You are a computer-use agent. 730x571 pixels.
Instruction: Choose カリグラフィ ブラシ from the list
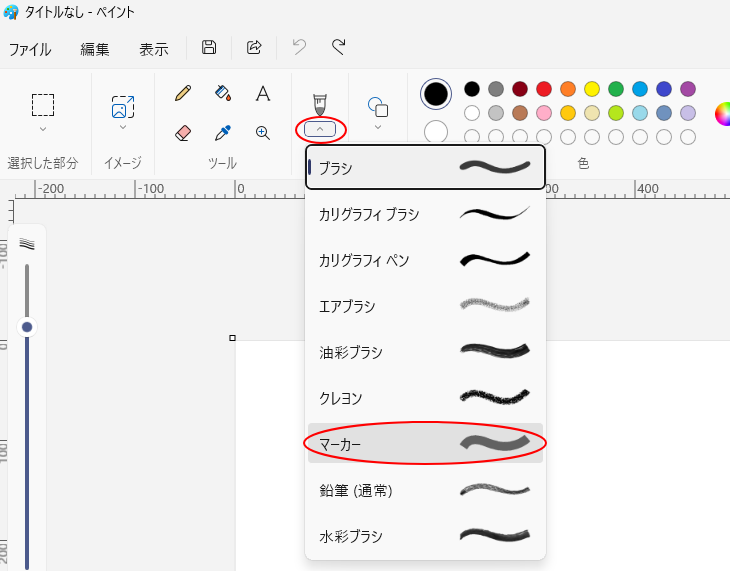425,214
